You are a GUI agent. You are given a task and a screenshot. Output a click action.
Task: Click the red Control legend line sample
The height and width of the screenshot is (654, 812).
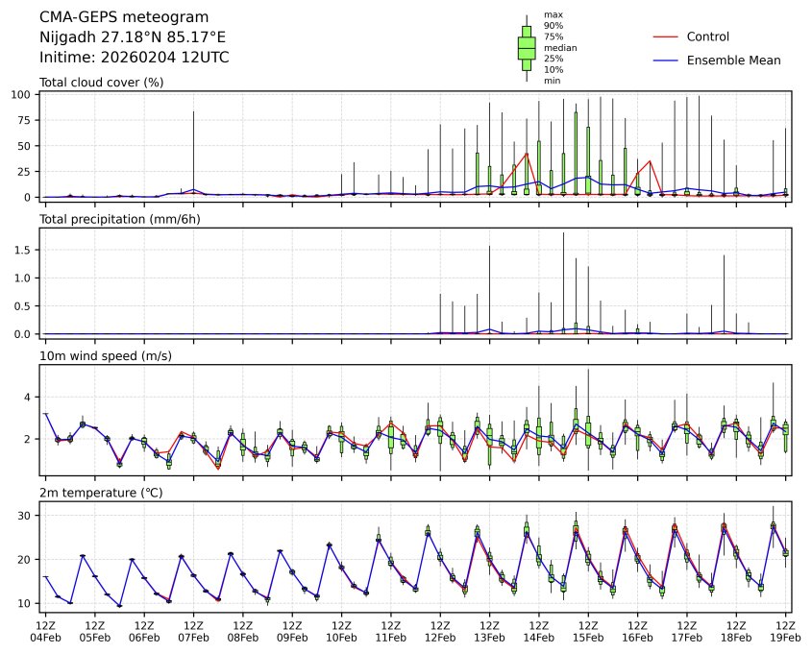click(666, 36)
